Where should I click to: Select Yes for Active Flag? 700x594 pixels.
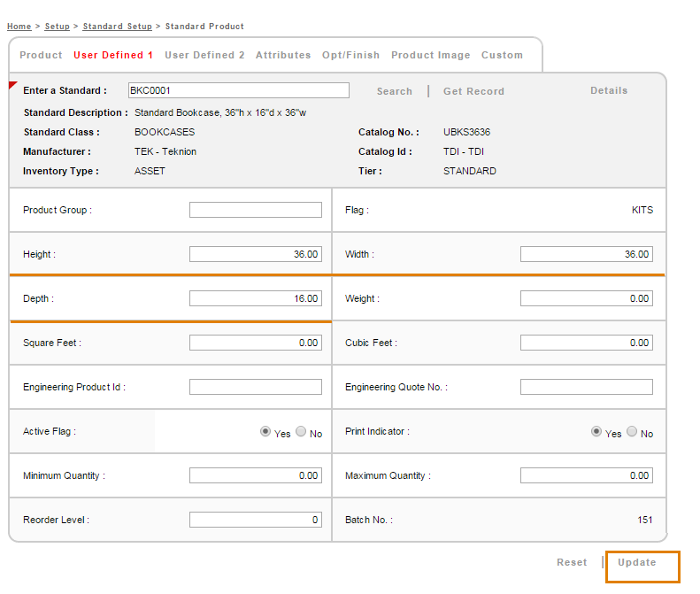pos(265,432)
